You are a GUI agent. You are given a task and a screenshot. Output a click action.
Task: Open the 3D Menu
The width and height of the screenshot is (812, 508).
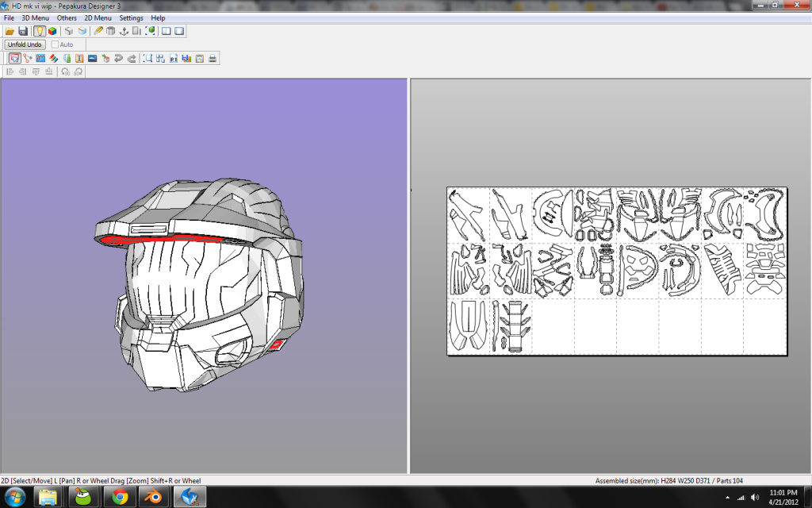pyautogui.click(x=35, y=17)
